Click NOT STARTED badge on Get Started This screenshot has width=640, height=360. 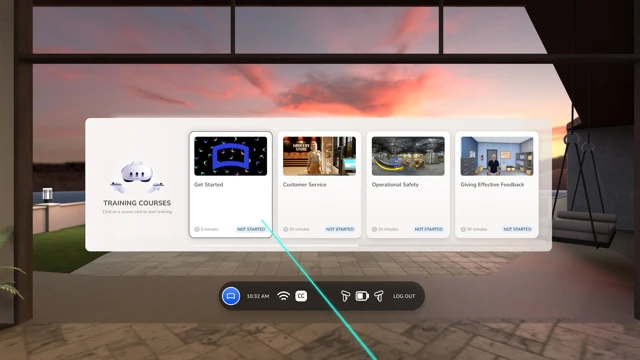[251, 229]
